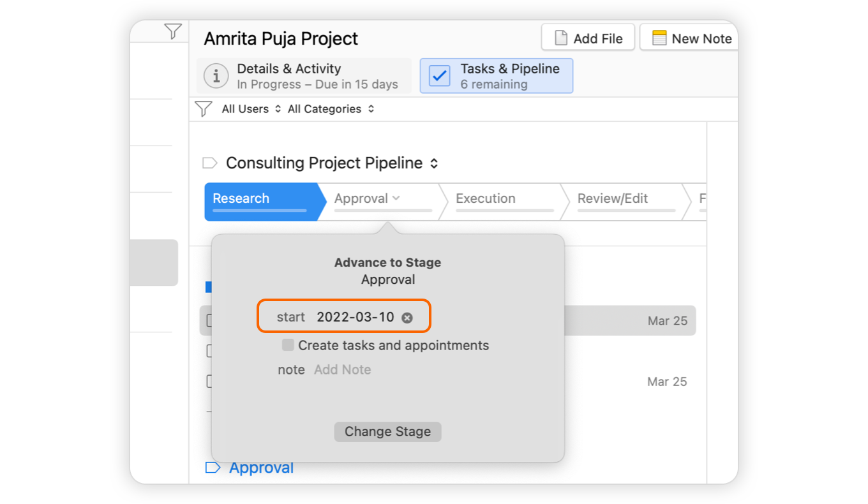This screenshot has height=504, width=868.
Task: Click the tag icon next to Approval heading
Action: (212, 468)
